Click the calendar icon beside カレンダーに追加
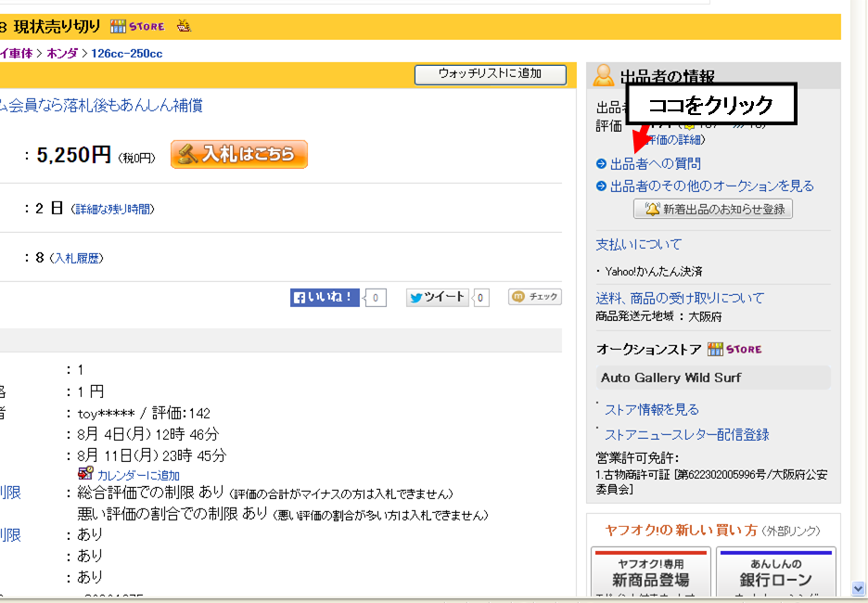Viewport: 868px width, 603px height. point(85,473)
